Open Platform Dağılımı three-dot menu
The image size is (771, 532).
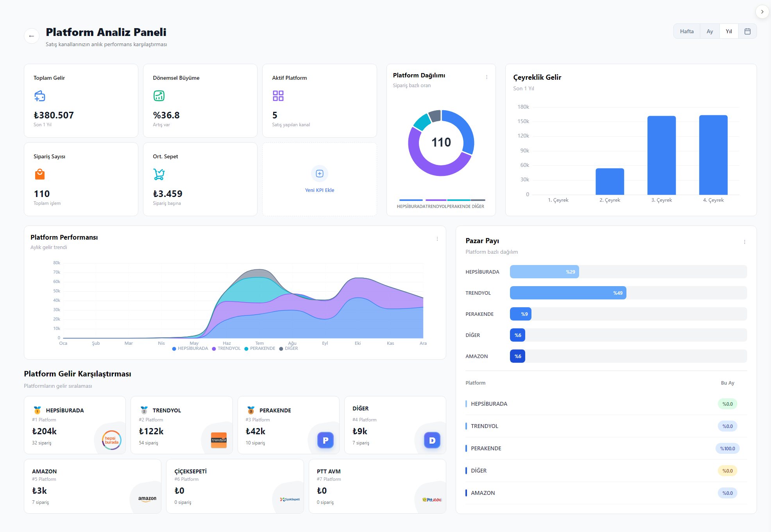487,77
